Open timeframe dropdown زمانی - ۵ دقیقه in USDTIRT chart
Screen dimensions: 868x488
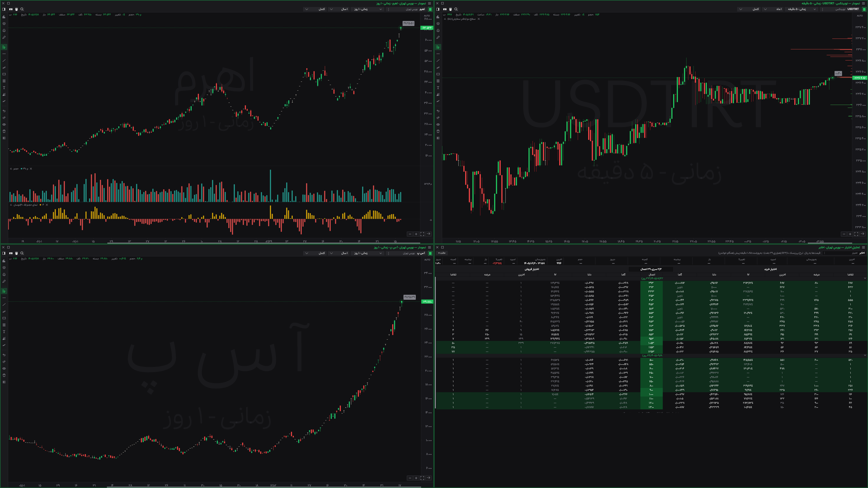click(801, 9)
